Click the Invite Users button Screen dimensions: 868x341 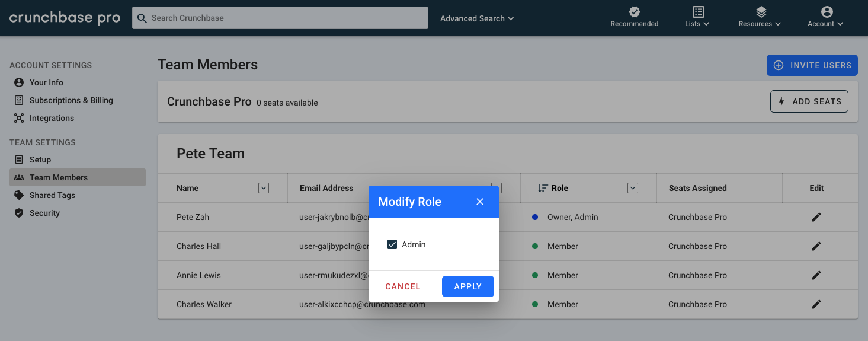pos(812,65)
